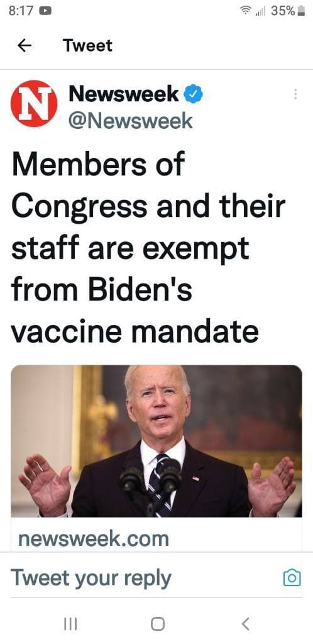Tap the Wi-Fi status icon
The image size is (313, 644).
click(248, 11)
